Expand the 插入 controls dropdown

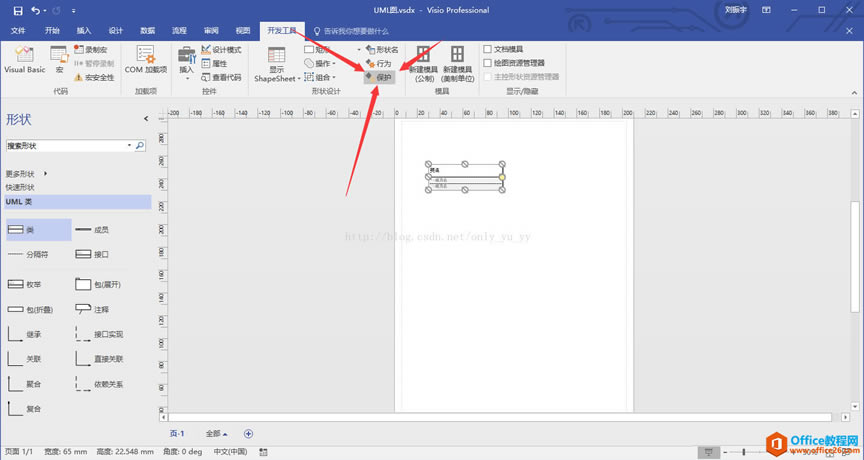[186, 72]
